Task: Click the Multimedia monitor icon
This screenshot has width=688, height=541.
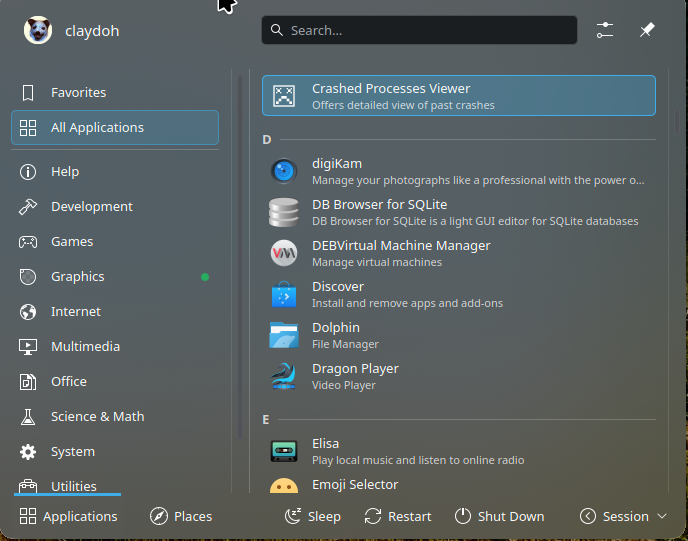Action: point(28,347)
